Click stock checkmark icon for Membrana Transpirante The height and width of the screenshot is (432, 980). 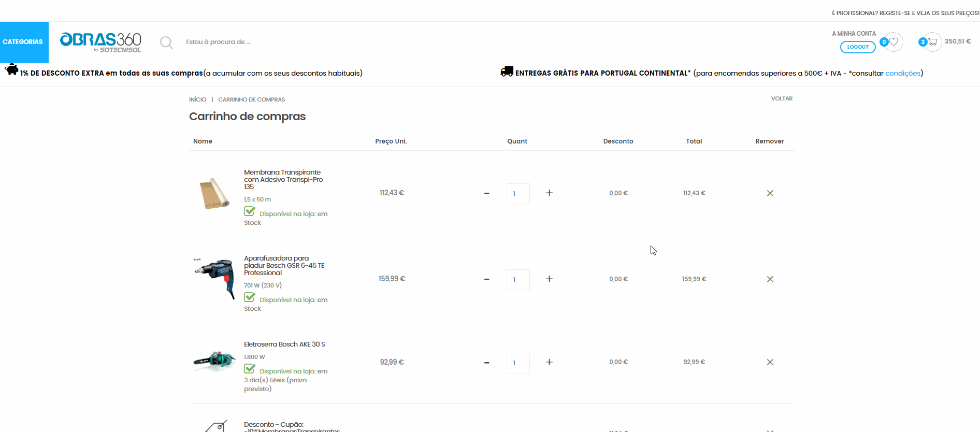(250, 211)
